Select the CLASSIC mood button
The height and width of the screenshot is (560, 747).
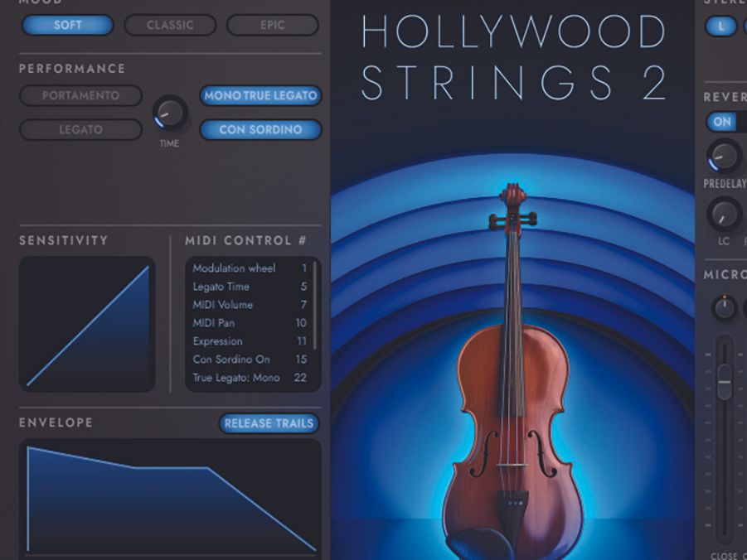point(170,25)
